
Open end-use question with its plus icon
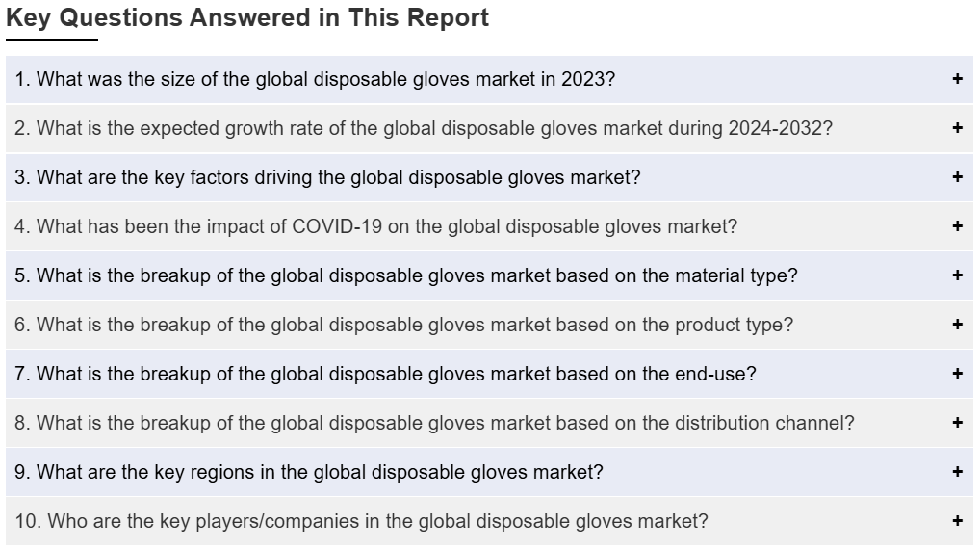tap(957, 374)
